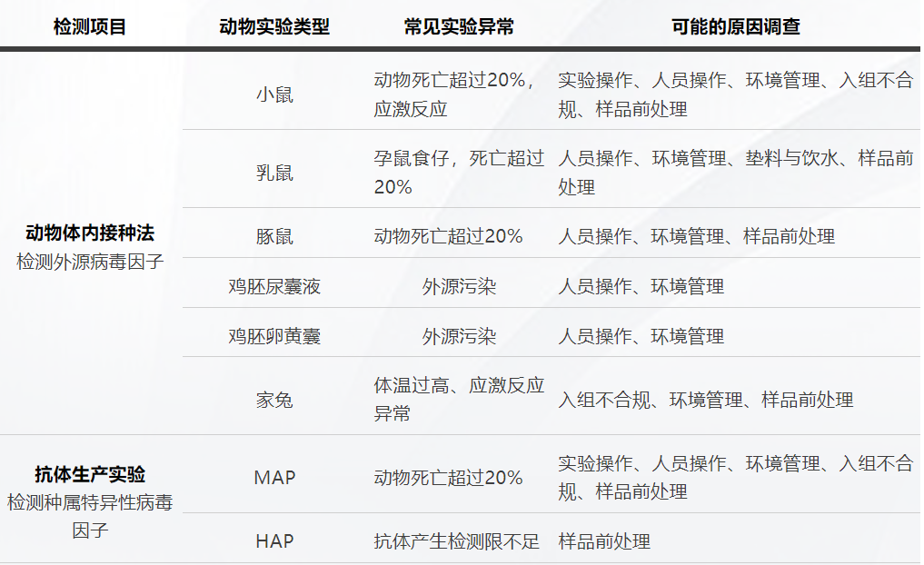Viewport: 924px width, 565px height.
Task: Select the 鸡胚卵黄囊 cell
Action: 274,336
